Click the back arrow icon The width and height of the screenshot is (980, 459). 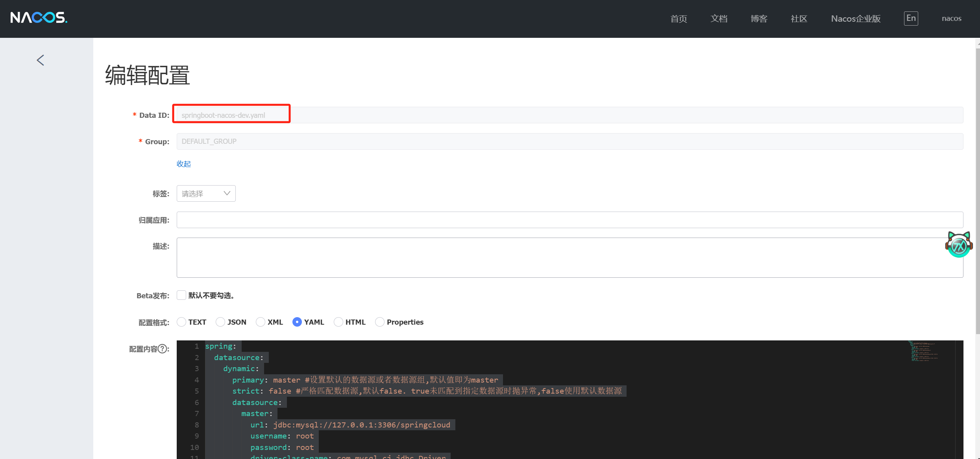40,60
